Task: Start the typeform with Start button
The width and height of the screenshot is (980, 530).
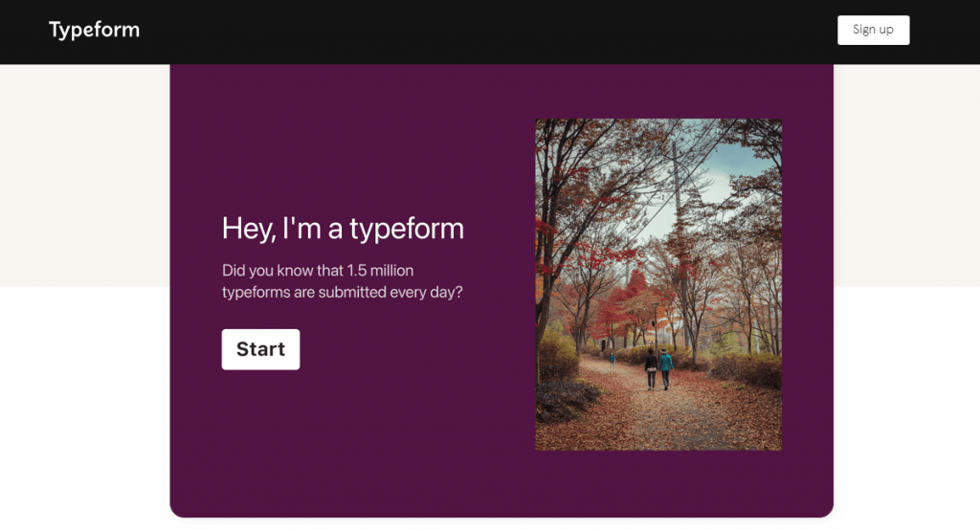Action: (x=260, y=349)
